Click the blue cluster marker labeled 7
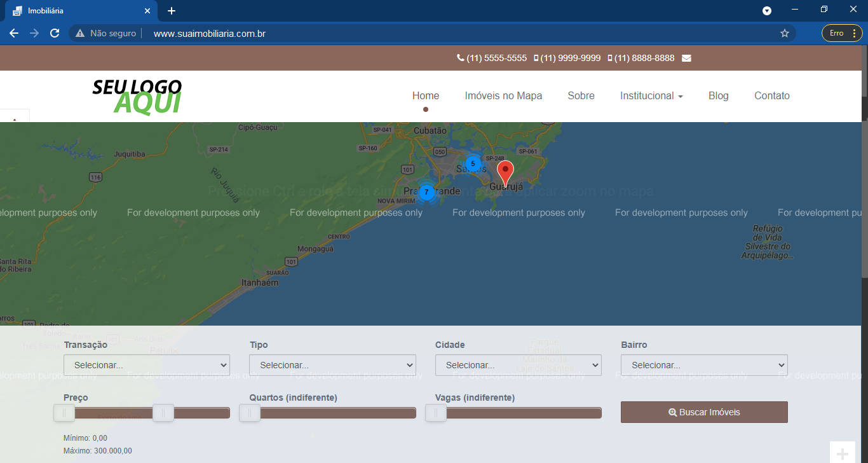868x463 pixels. (426, 192)
